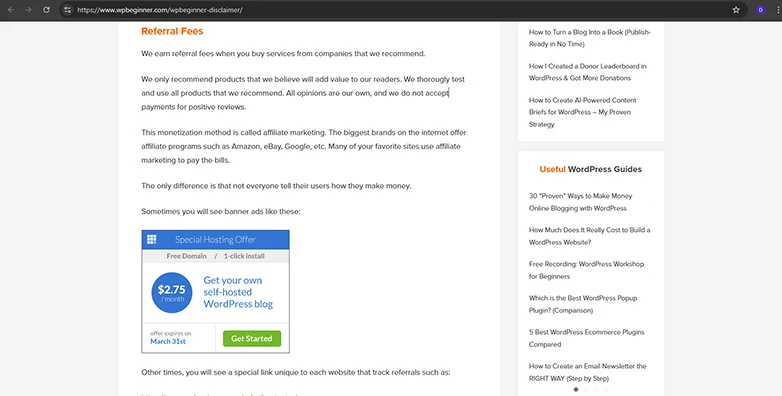Click the Special Hosting Offer banner header
The image size is (782, 396).
(215, 239)
